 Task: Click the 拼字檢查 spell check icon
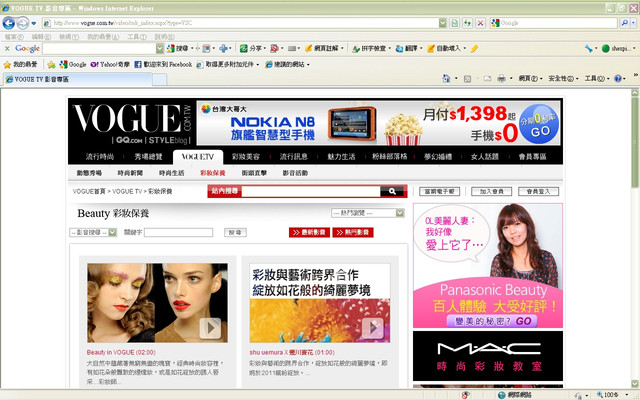coord(356,48)
